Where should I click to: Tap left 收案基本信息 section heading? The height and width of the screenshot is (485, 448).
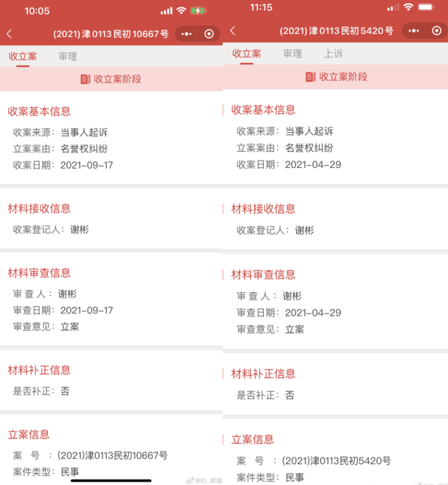[x=39, y=111]
